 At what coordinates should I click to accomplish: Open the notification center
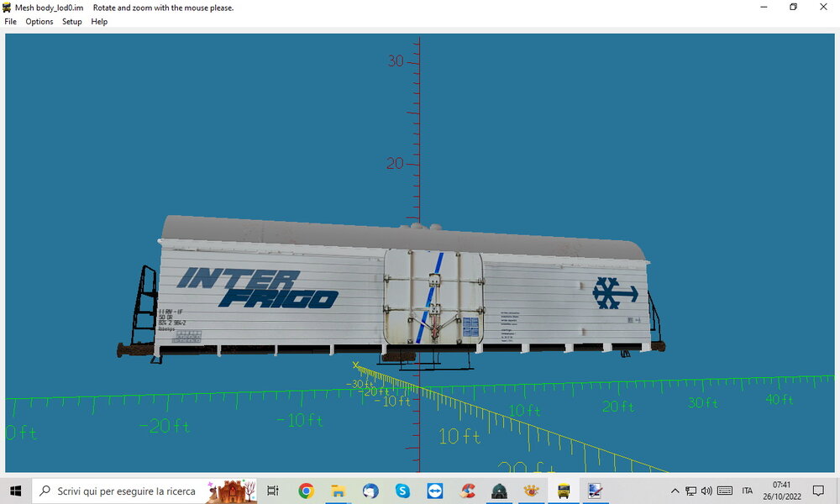click(x=818, y=491)
